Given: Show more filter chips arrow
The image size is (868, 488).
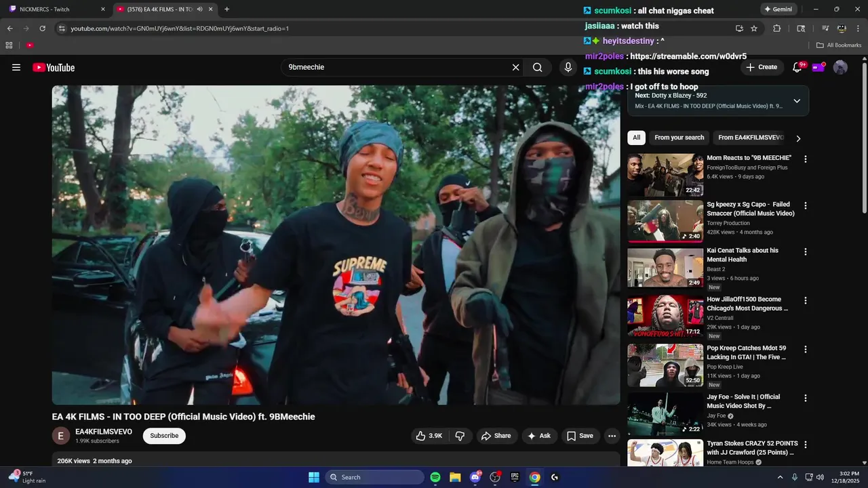Looking at the screenshot, I should [x=798, y=138].
